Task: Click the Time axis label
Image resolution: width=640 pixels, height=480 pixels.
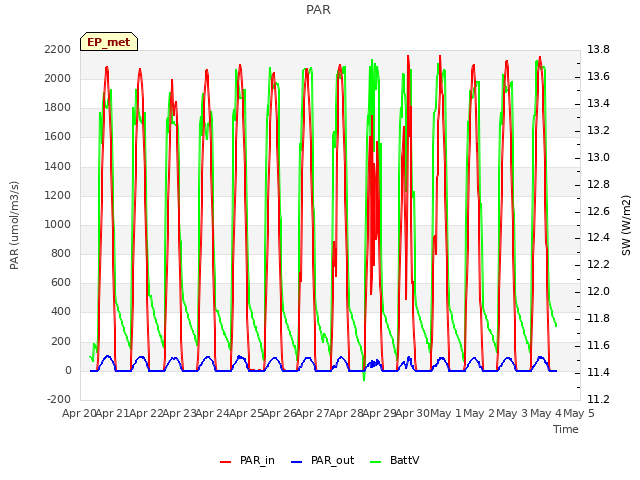Action: coord(566,429)
